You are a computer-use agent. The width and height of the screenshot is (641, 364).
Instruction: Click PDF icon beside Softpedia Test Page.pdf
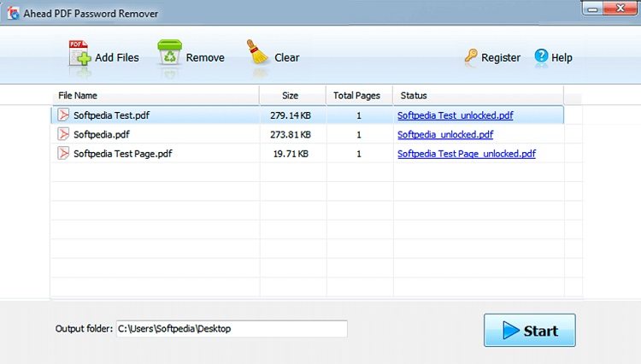click(x=63, y=153)
